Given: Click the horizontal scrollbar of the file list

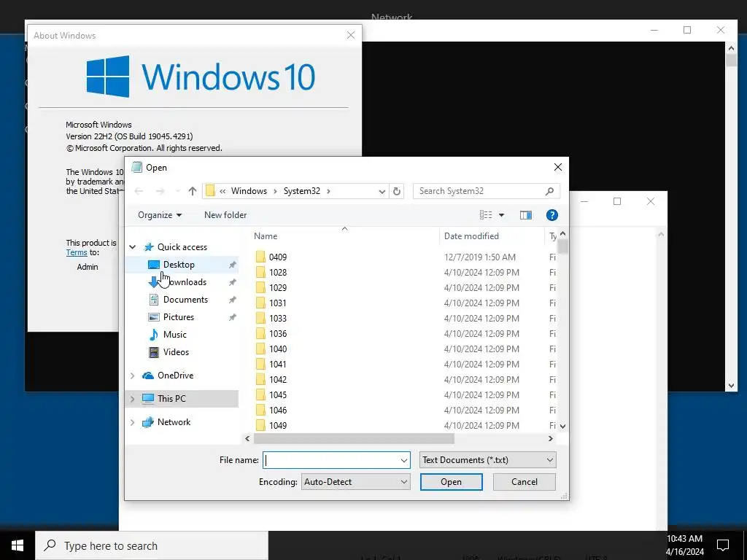Looking at the screenshot, I should (354, 438).
